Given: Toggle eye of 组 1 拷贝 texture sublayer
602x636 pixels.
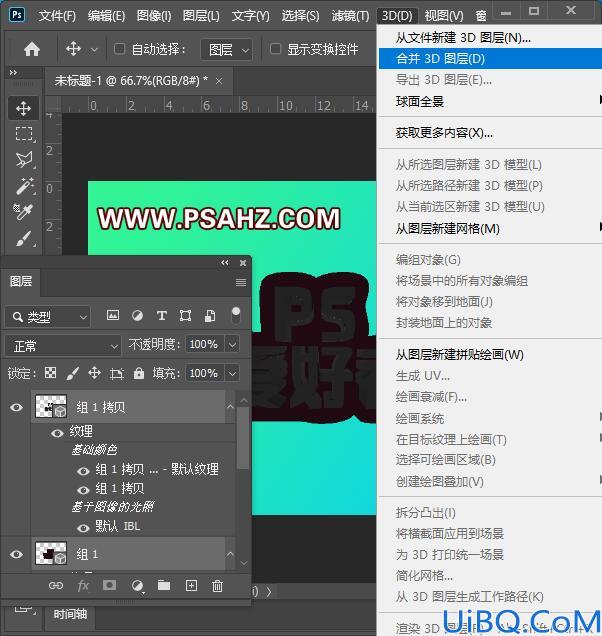Looking at the screenshot, I should click(83, 490).
